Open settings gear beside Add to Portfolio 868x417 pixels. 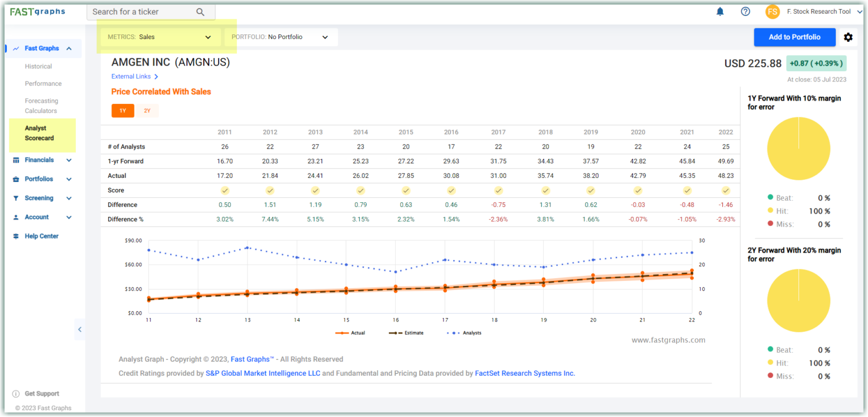(x=848, y=37)
